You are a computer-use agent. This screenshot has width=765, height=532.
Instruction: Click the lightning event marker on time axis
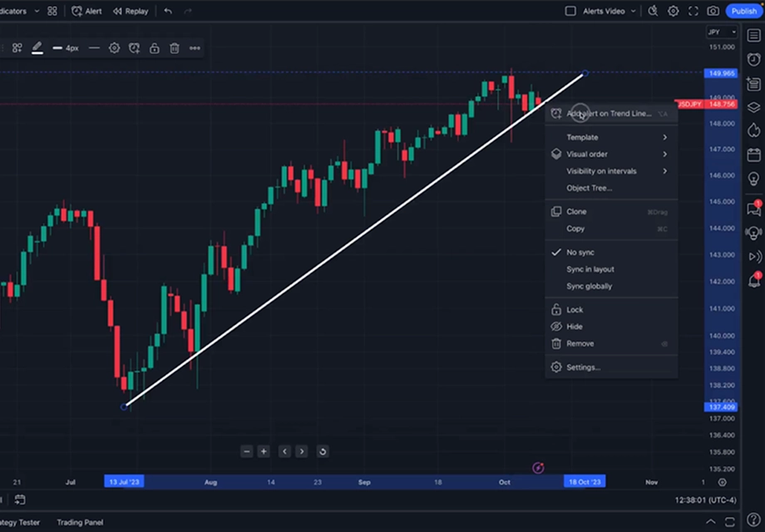pyautogui.click(x=538, y=468)
